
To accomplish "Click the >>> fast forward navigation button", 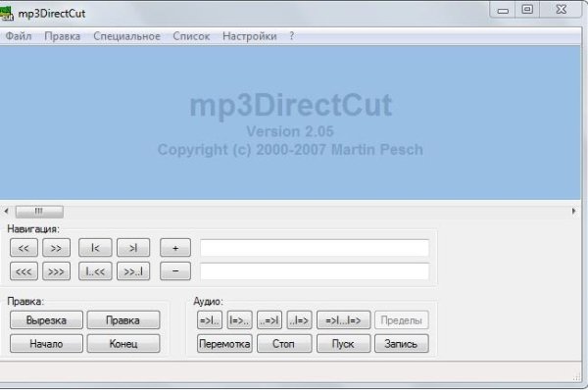I will pyautogui.click(x=56, y=271).
